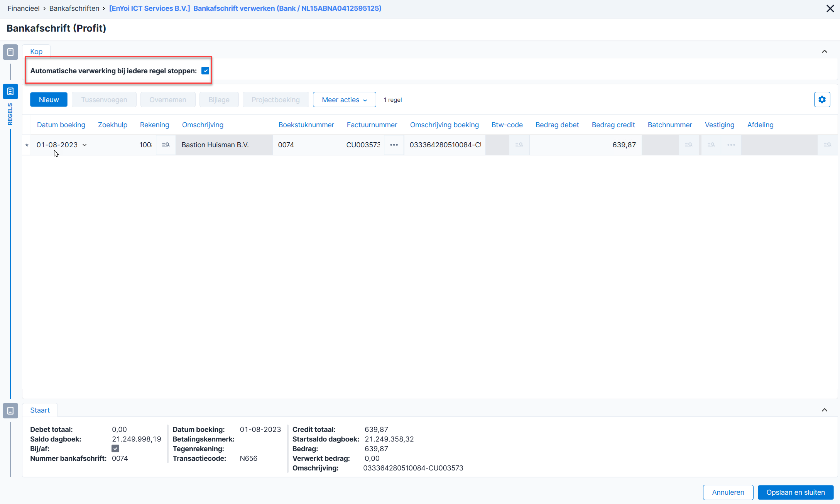
Task: Switch to the Staart tab
Action: click(x=40, y=410)
